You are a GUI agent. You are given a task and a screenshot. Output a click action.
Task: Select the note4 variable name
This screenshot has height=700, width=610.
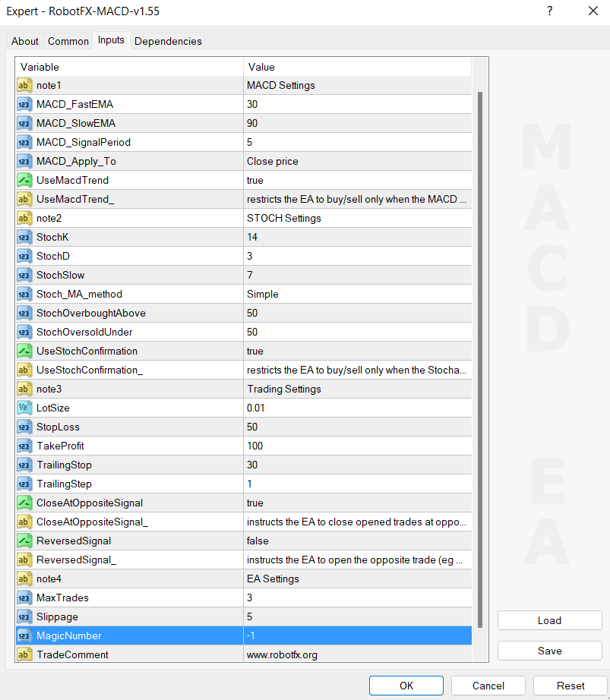(49, 579)
